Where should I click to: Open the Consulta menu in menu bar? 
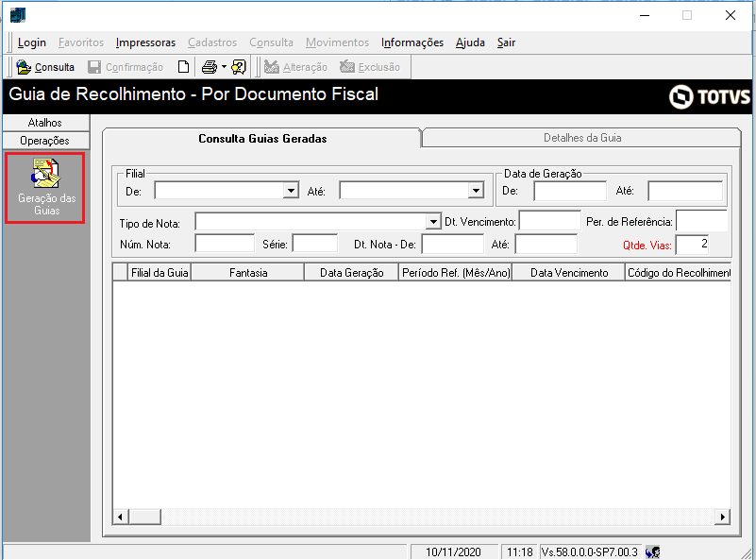click(x=271, y=42)
